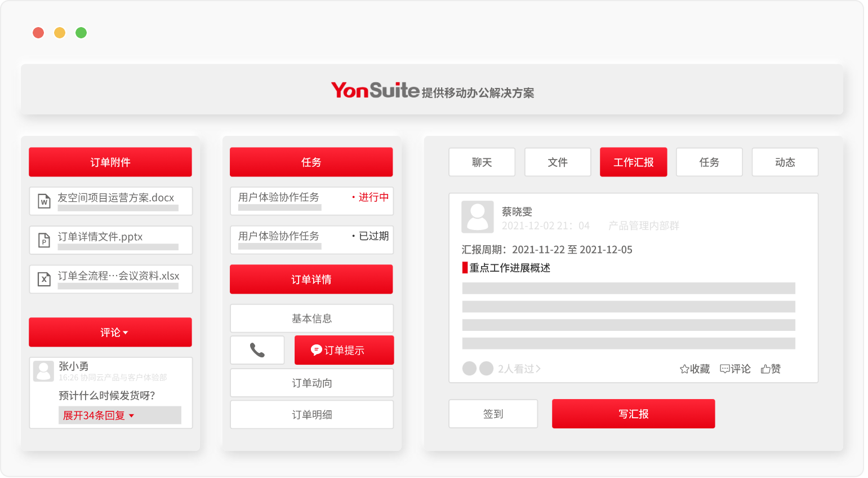Click 张小勇's avatar in comments
The image size is (868, 478).
[43, 371]
